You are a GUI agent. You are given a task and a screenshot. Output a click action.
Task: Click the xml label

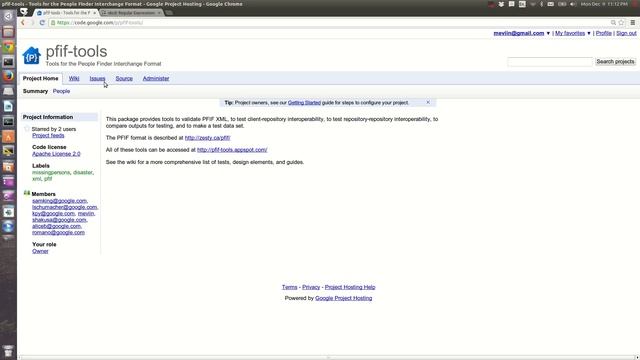pyautogui.click(x=36, y=179)
